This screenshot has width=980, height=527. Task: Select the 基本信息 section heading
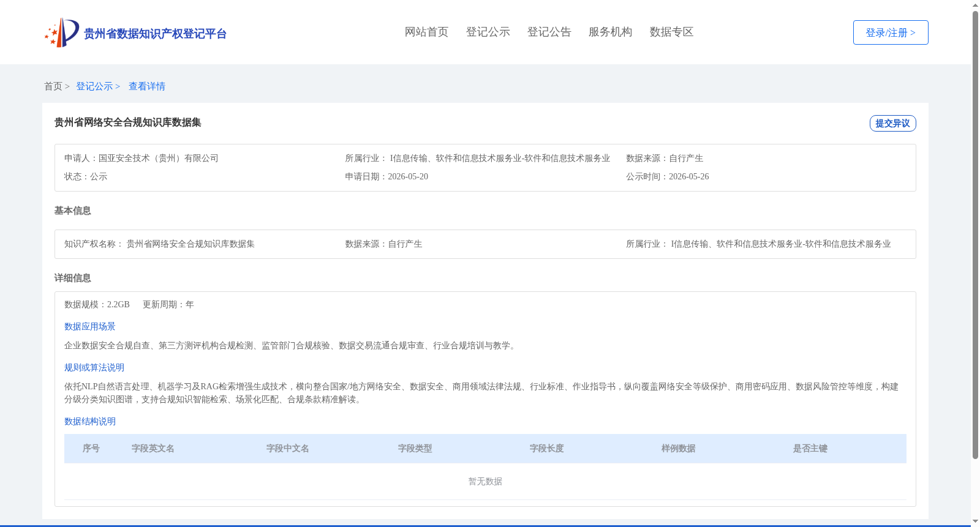coord(72,211)
